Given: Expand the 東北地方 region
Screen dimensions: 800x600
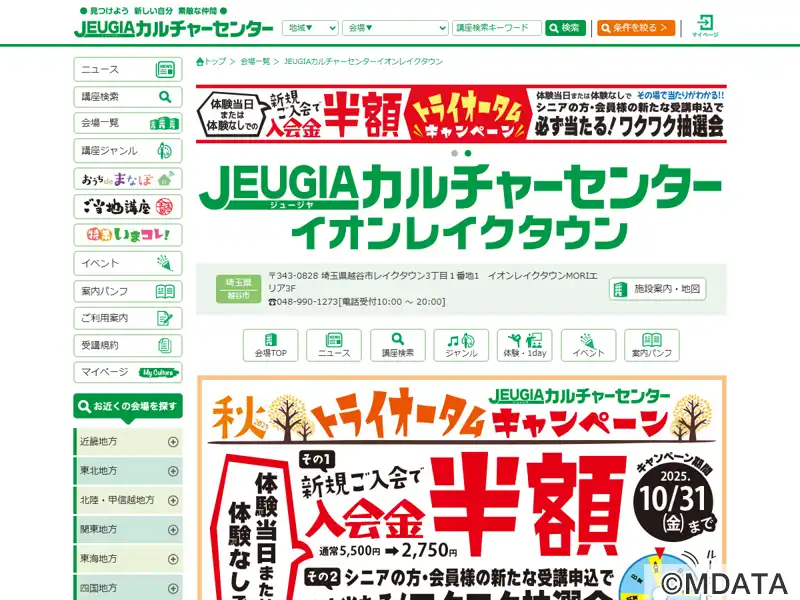Looking at the screenshot, I should pos(128,471).
